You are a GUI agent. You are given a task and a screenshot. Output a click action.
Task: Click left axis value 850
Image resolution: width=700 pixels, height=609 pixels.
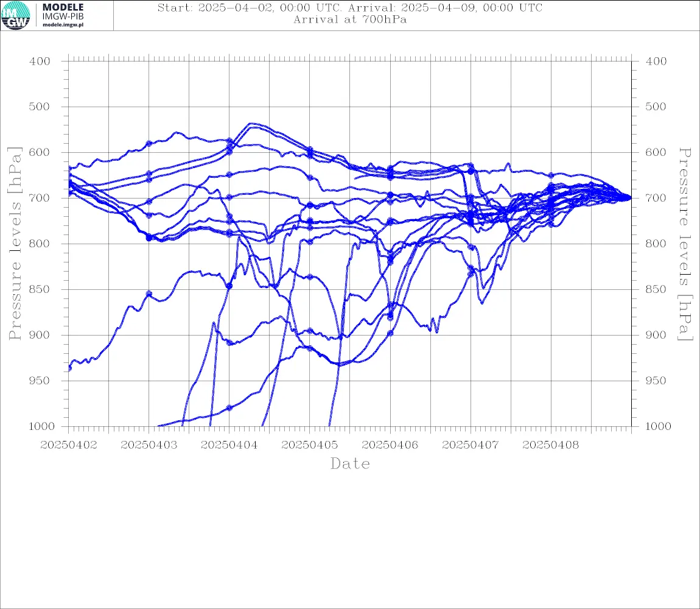40,289
